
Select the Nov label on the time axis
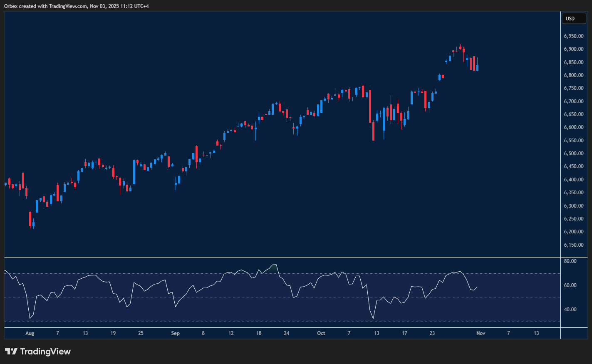pyautogui.click(x=481, y=333)
